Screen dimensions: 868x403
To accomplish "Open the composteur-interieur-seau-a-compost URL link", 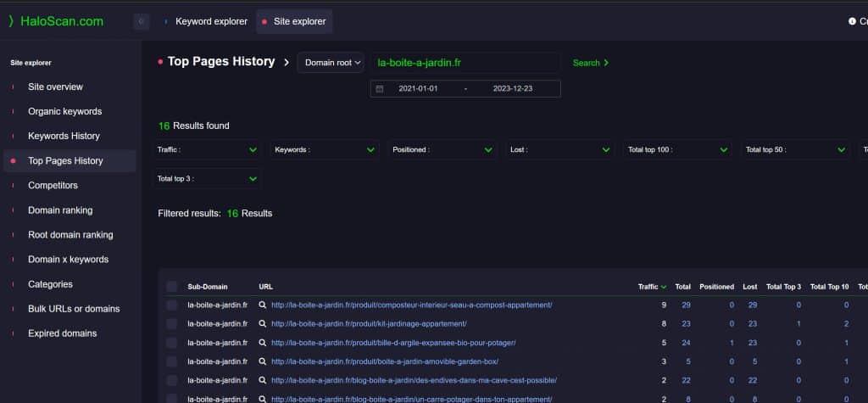I will point(411,305).
